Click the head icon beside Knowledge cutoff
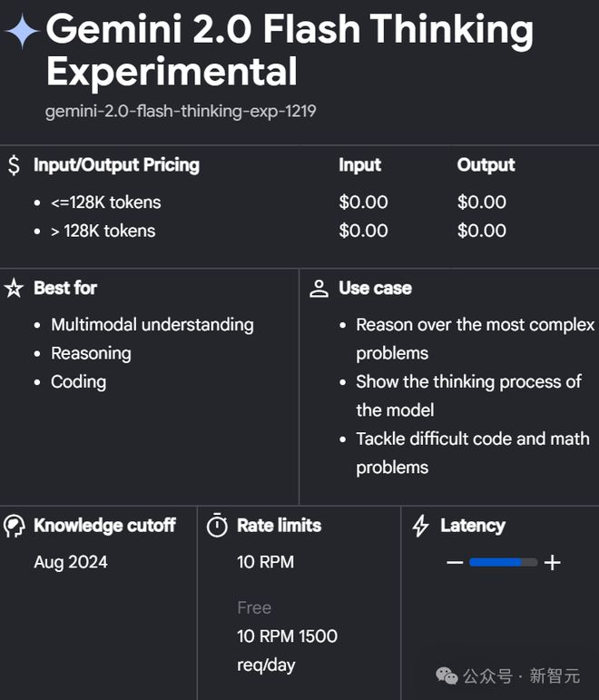The height and width of the screenshot is (700, 599). [14, 526]
